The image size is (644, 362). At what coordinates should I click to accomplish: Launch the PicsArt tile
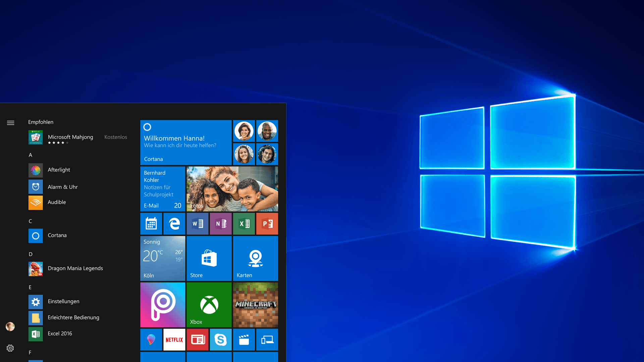(163, 305)
